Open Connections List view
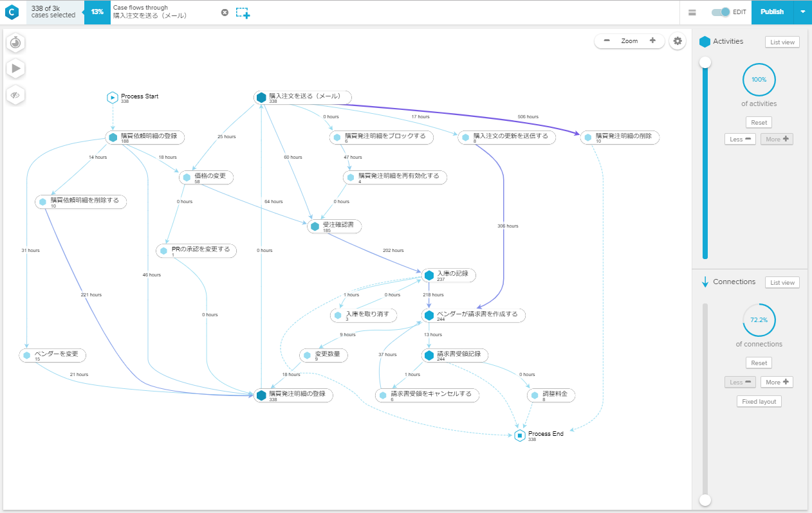The width and height of the screenshot is (812, 513). tap(782, 283)
